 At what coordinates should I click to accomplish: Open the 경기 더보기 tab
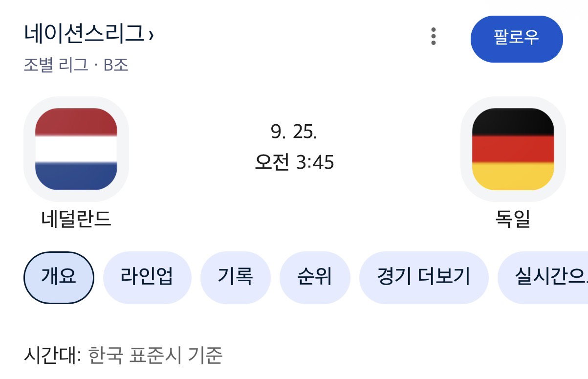pyautogui.click(x=424, y=278)
